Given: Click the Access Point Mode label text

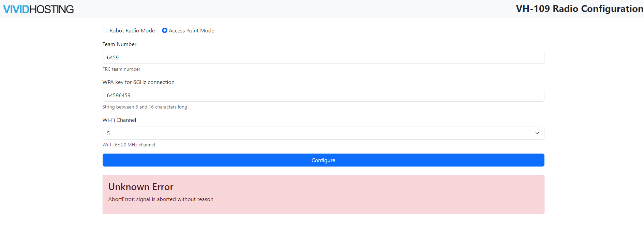Looking at the screenshot, I should pyautogui.click(x=191, y=31).
